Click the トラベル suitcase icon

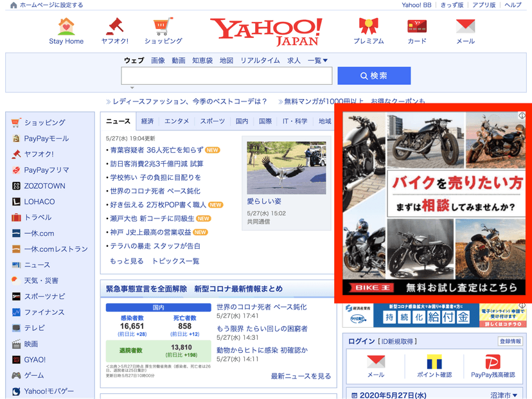16,217
